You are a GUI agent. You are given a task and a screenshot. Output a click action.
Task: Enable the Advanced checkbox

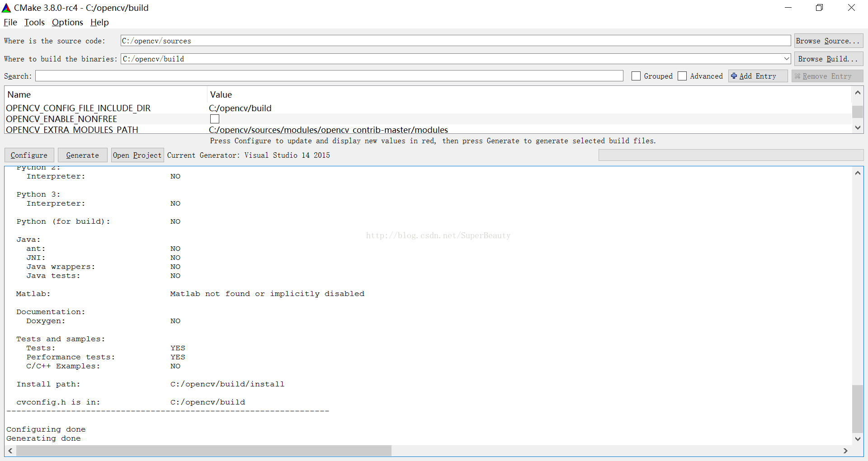[682, 76]
